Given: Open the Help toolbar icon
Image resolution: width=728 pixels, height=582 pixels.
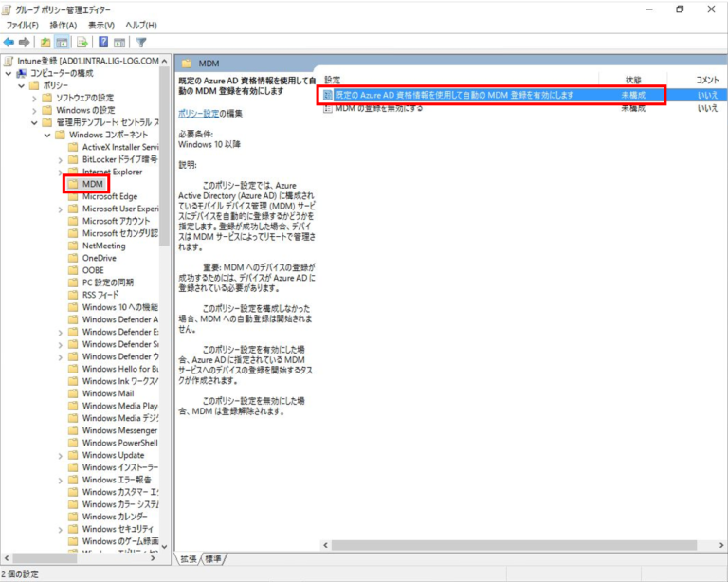Looking at the screenshot, I should click(x=103, y=43).
